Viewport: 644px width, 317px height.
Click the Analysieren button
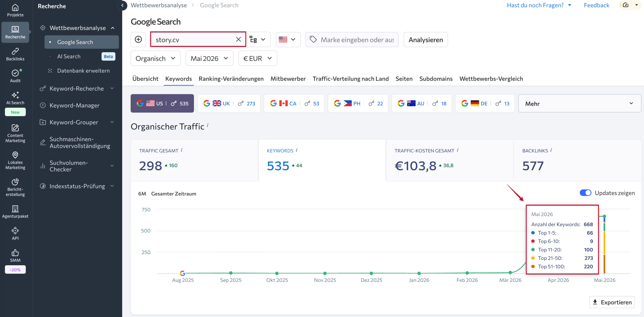(426, 39)
